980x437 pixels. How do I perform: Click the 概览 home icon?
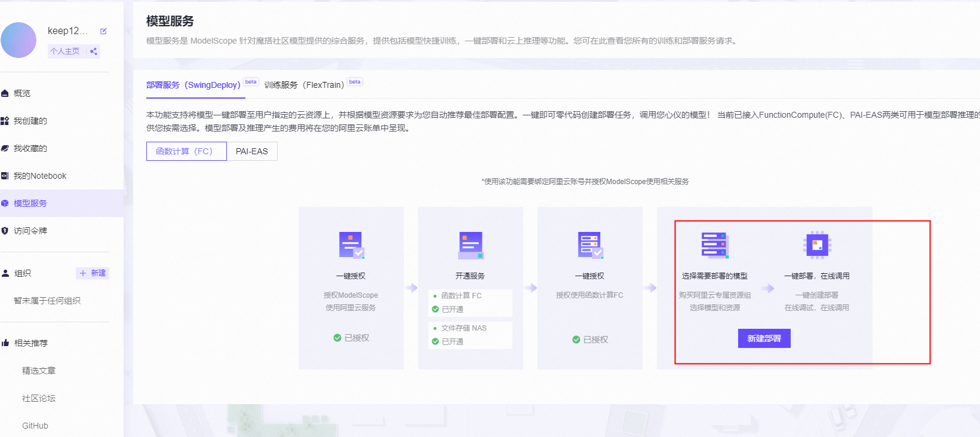tap(5, 93)
